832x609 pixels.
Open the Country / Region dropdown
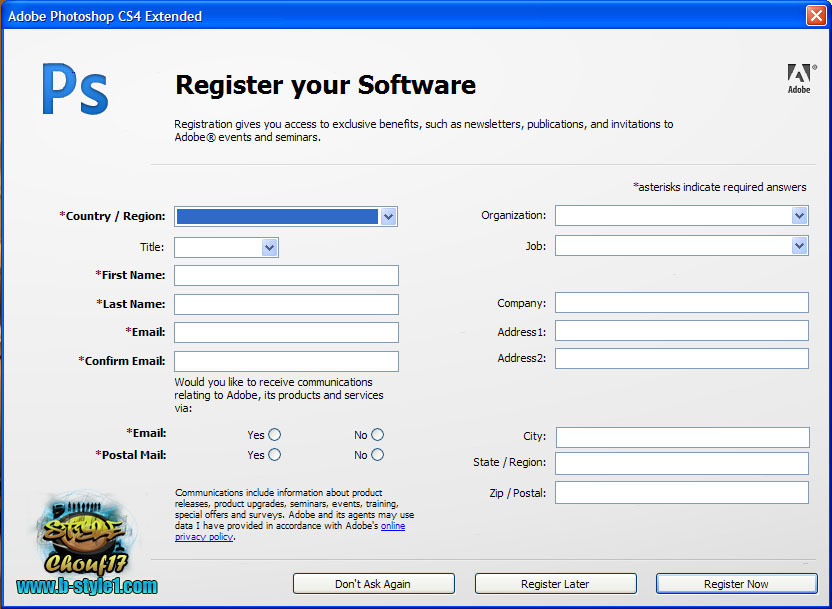[x=286, y=216]
